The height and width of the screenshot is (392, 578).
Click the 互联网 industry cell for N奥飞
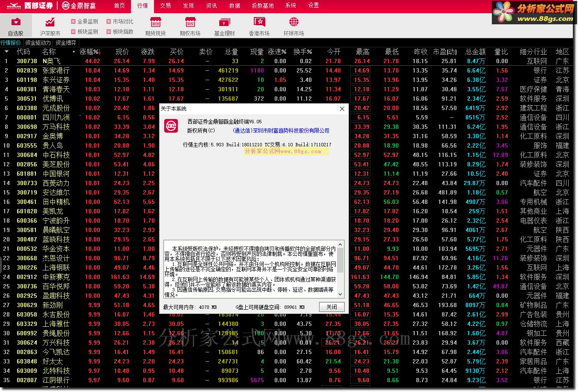(x=537, y=61)
